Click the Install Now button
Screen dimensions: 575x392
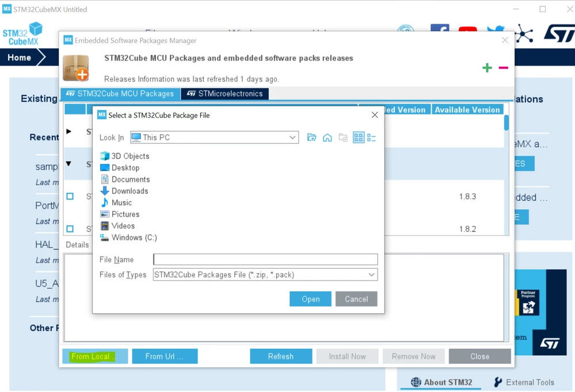pyautogui.click(x=347, y=356)
